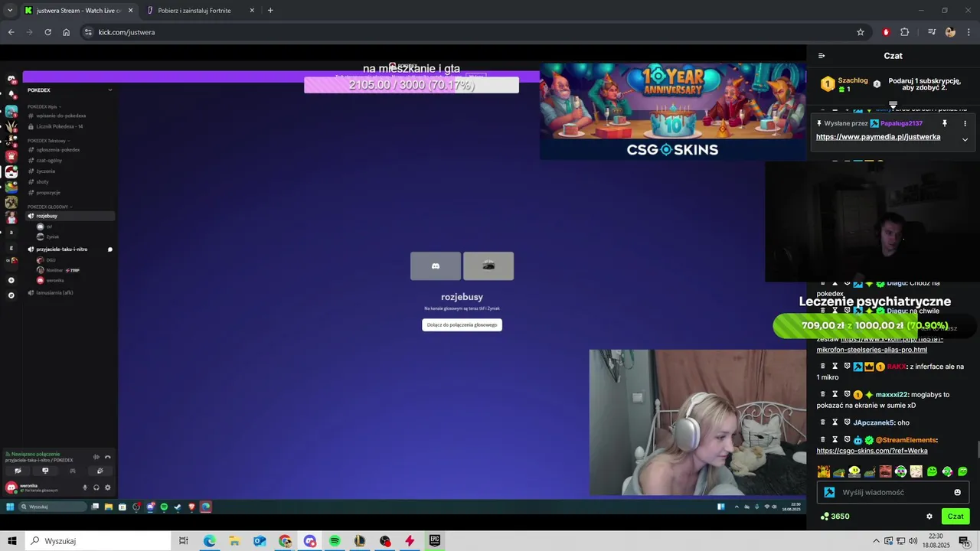The height and width of the screenshot is (551, 980).
Task: Click Dołącz do połączenia głosowego button
Action: (462, 324)
